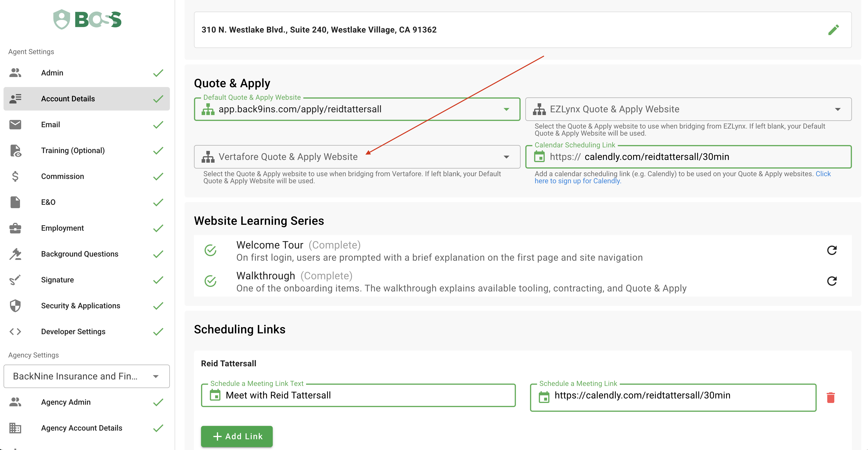Image resolution: width=868 pixels, height=450 pixels.
Task: Restart the Welcome Tour with reload icon
Action: click(x=832, y=250)
